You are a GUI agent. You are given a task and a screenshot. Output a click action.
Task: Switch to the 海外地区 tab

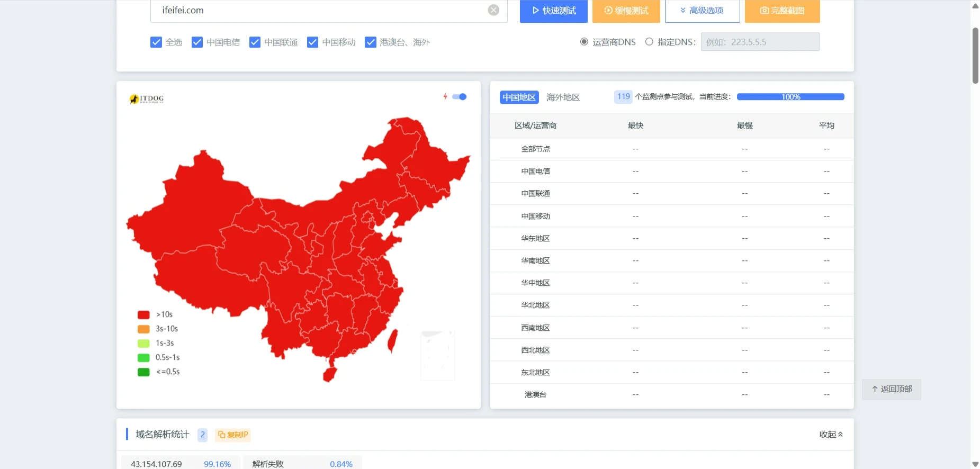(x=563, y=97)
